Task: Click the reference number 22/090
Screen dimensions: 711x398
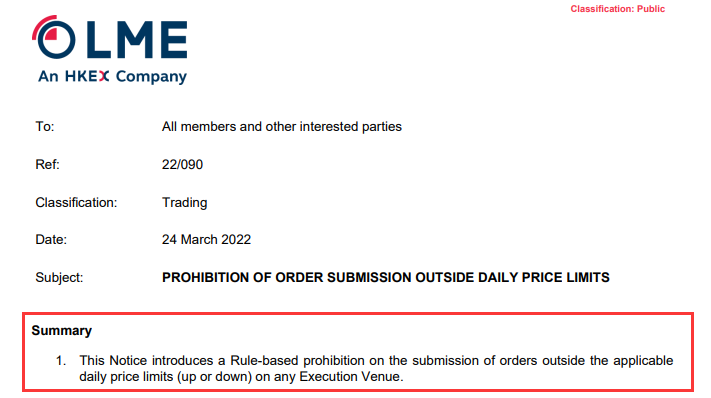Action: click(x=182, y=165)
